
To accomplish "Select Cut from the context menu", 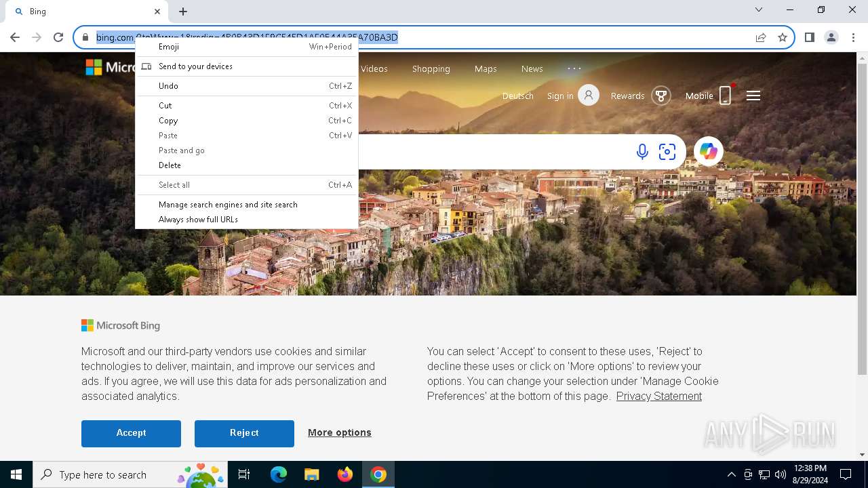I will coord(247,106).
